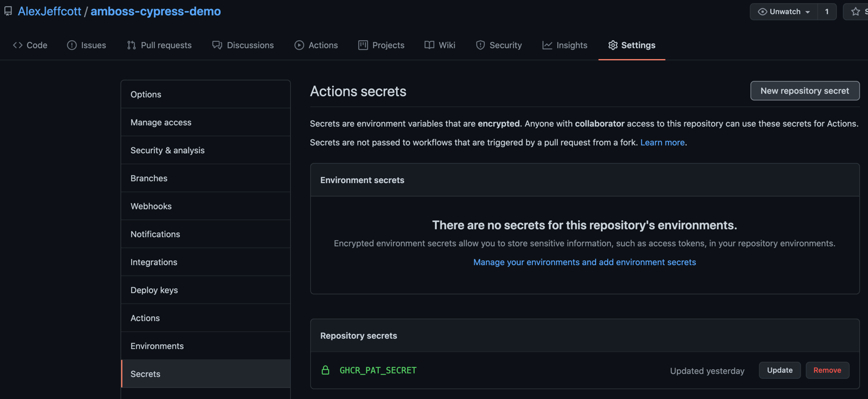Switch to the Issues tab

[x=86, y=45]
